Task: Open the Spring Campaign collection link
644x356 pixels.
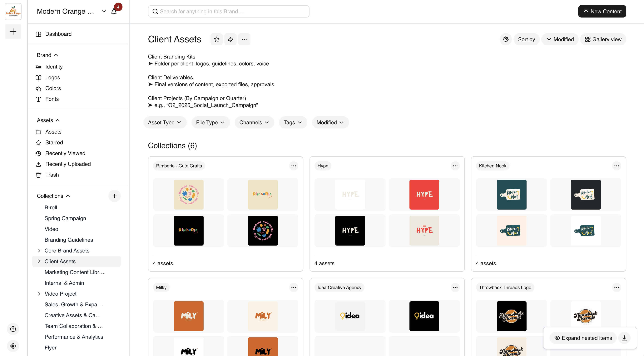Action: coord(65,218)
